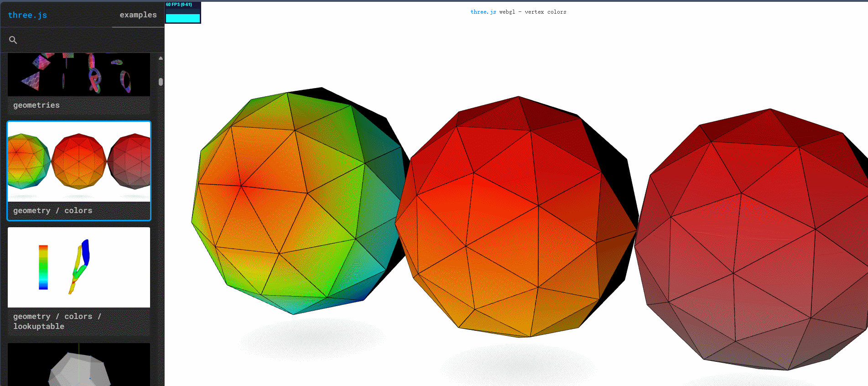The image size is (868, 386).
Task: Click the geometry / colors label
Action: click(x=53, y=210)
